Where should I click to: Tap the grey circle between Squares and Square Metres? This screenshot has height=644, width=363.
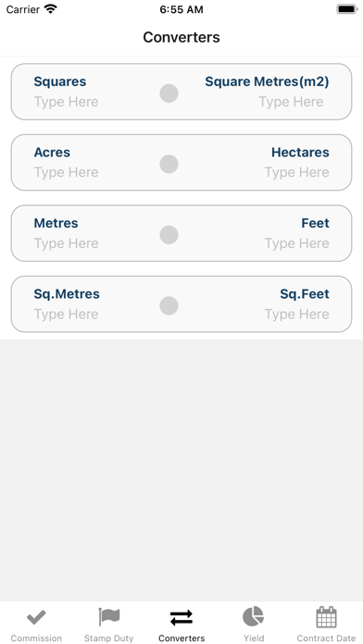click(169, 93)
